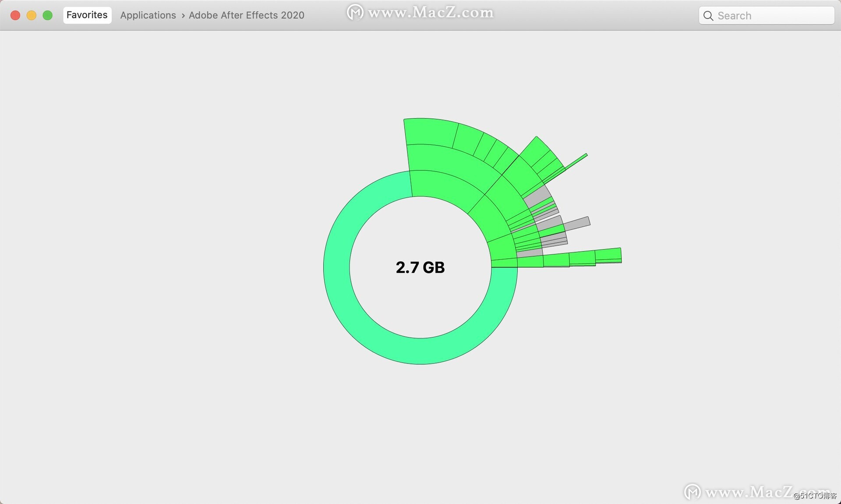Image resolution: width=841 pixels, height=504 pixels.
Task: Select Adobe After Effects 2020 breadcrumb
Action: pos(246,15)
